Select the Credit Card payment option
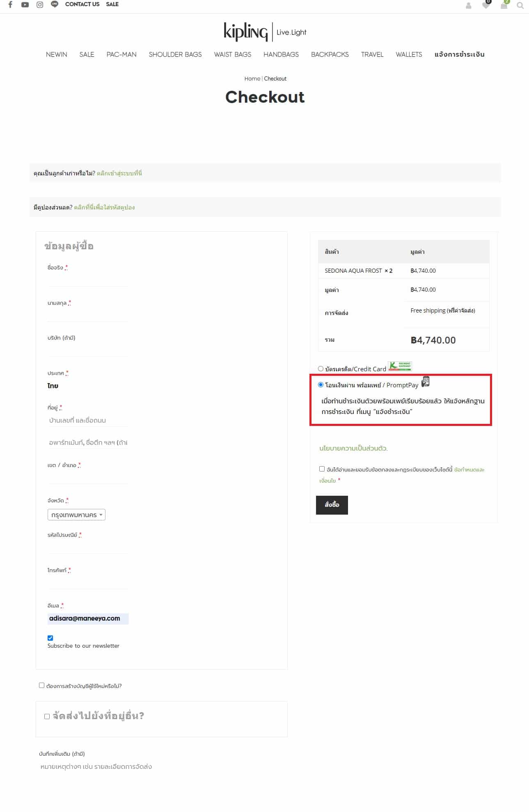 [321, 369]
